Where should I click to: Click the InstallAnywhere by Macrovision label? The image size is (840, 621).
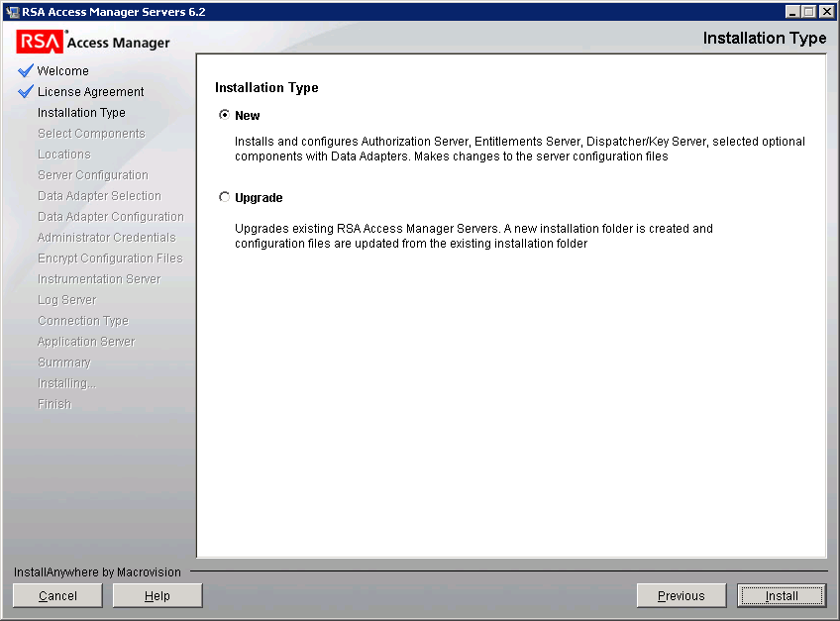[96, 571]
